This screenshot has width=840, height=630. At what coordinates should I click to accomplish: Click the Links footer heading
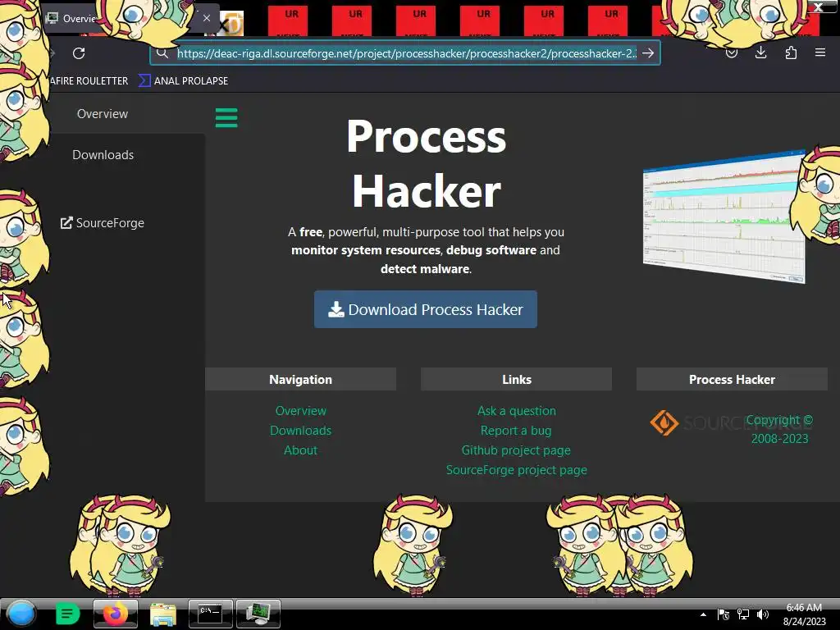[x=517, y=379]
